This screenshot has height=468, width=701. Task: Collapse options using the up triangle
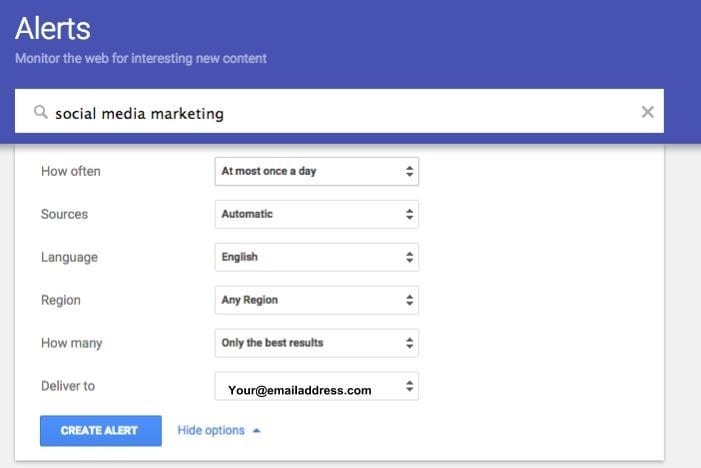coord(257,431)
